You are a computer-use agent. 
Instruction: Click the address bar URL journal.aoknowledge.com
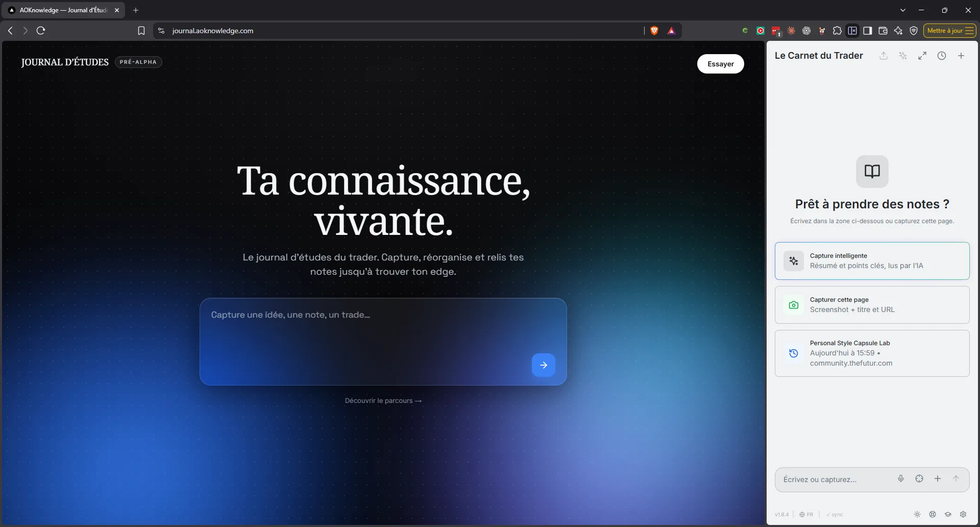pos(213,31)
